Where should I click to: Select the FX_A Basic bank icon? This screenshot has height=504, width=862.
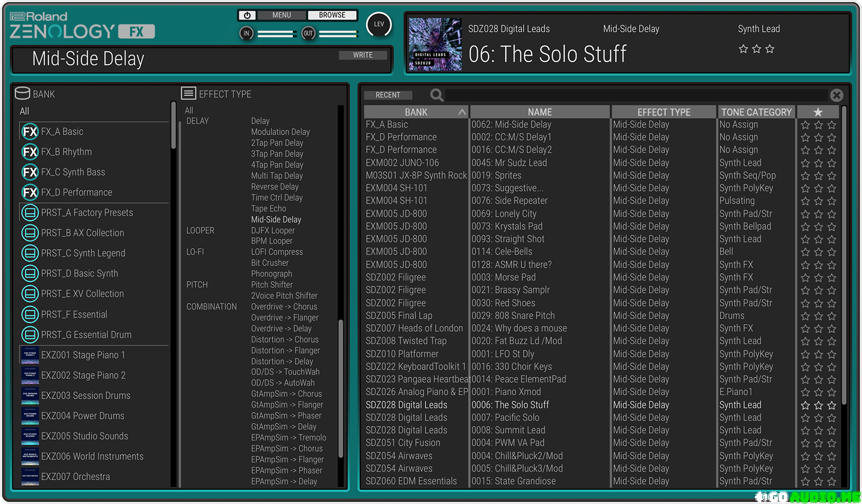click(x=30, y=132)
